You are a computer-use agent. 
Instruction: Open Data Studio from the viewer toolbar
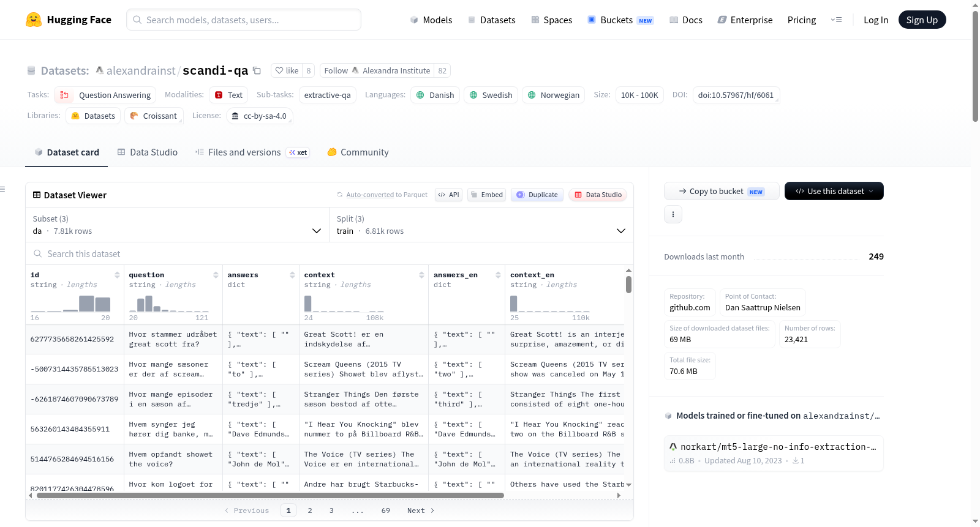pos(598,195)
